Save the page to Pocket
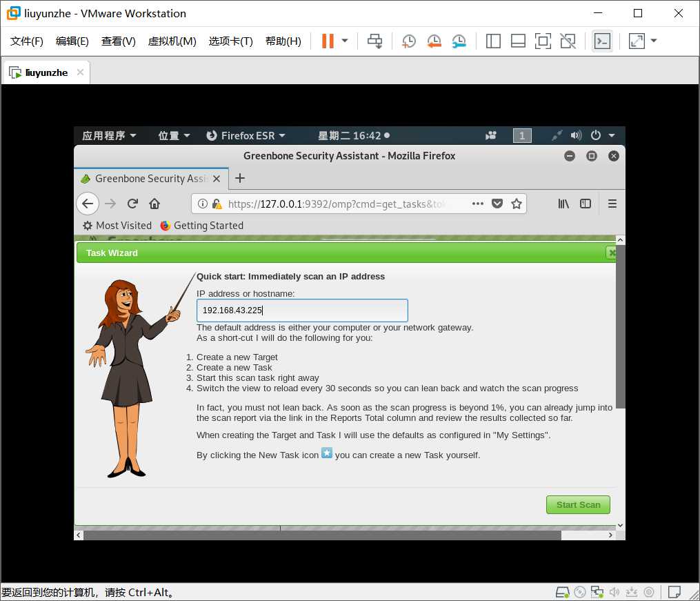Viewport: 700px width, 601px height. 497,204
